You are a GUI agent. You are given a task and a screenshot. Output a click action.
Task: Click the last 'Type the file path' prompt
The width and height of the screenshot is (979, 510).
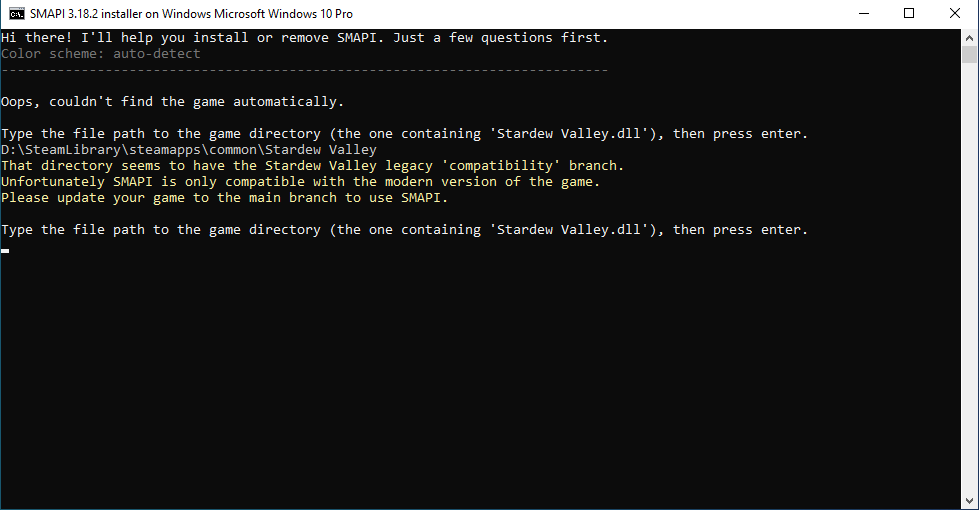tap(404, 230)
